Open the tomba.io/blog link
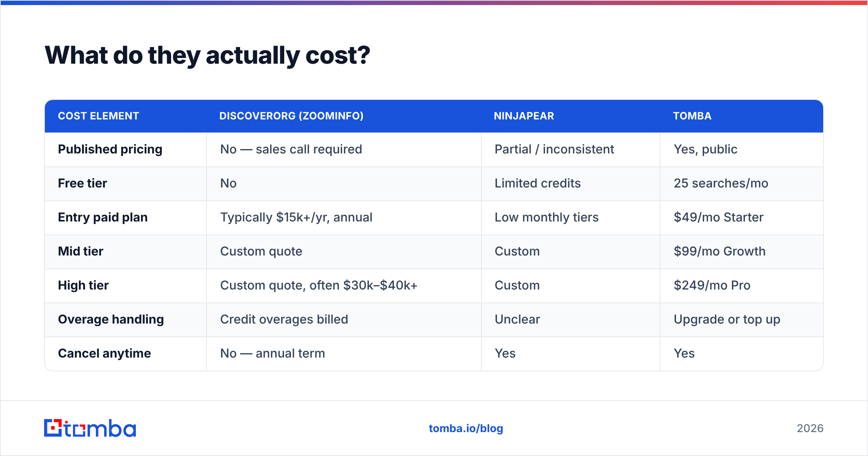868x456 pixels. pos(466,428)
